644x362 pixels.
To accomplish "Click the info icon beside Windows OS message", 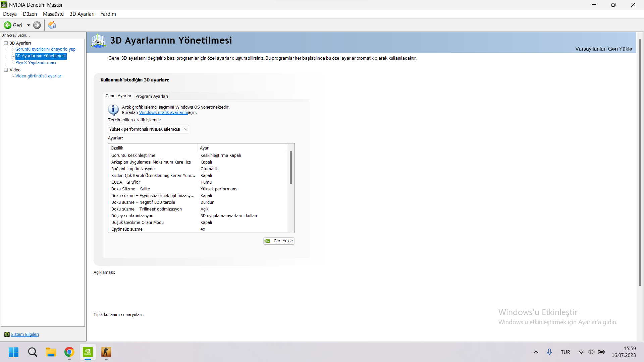I will [113, 110].
